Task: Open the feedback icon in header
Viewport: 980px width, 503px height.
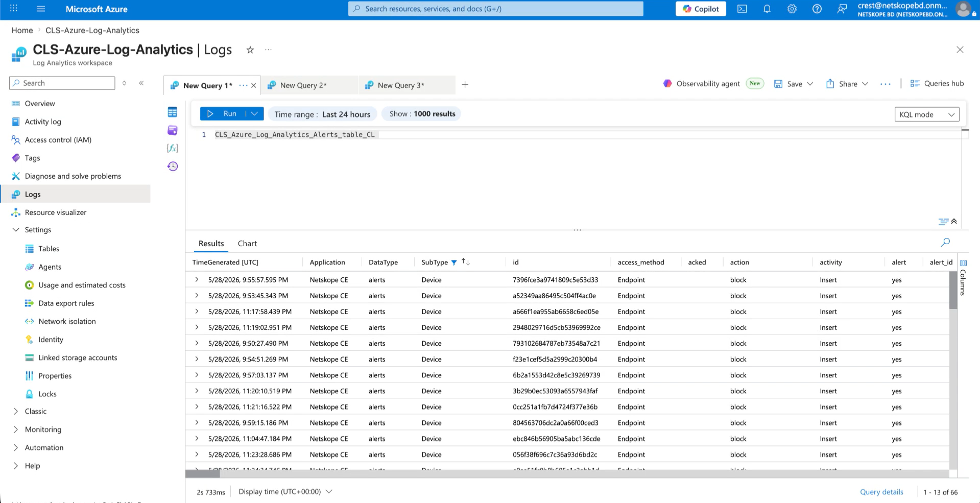Action: tap(842, 9)
